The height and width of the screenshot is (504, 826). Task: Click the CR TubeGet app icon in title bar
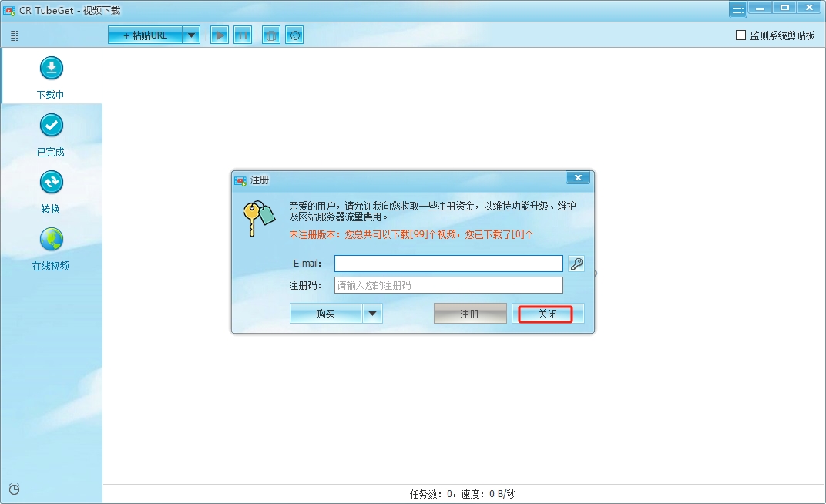click(9, 11)
